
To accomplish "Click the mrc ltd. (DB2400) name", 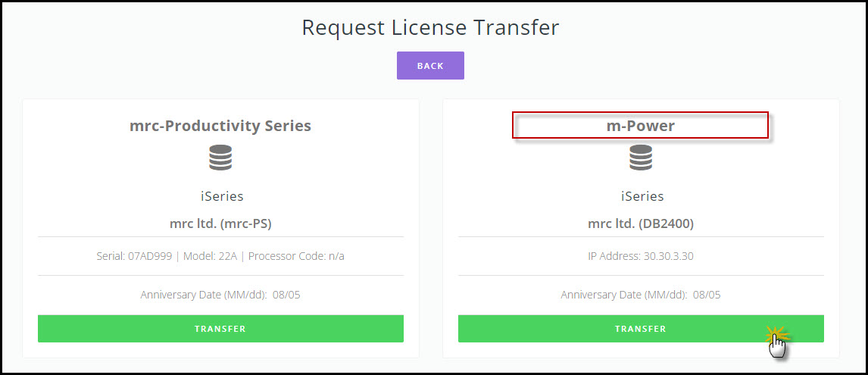I will click(641, 223).
